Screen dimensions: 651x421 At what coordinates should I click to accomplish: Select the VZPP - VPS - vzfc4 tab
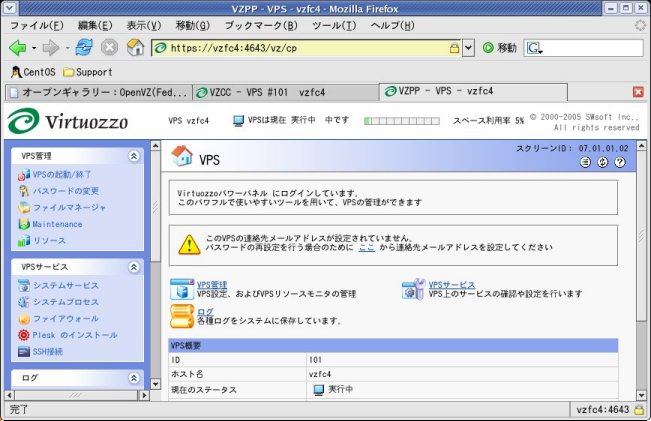(473, 91)
